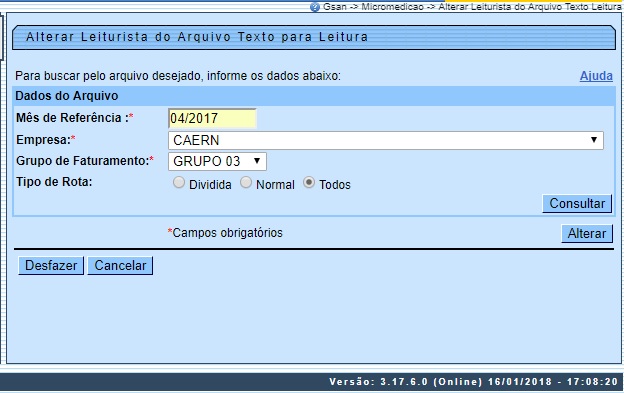Click the Empresa label

pyautogui.click(x=46, y=140)
